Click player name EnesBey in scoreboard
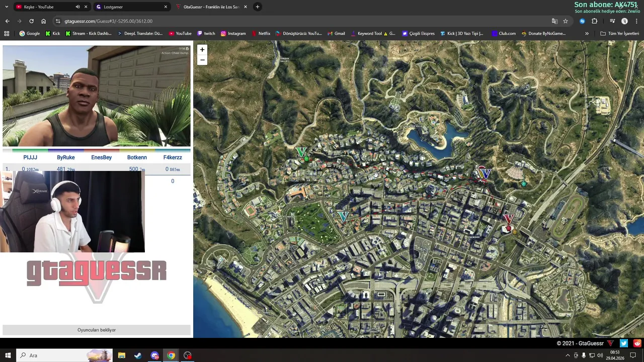644x362 pixels. (102, 157)
